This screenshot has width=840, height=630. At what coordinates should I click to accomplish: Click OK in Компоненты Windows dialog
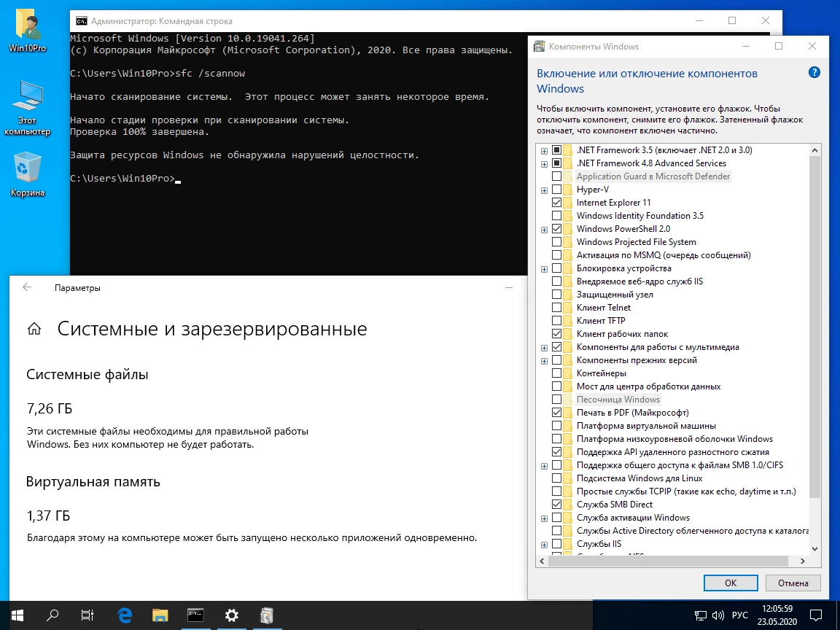pos(730,583)
